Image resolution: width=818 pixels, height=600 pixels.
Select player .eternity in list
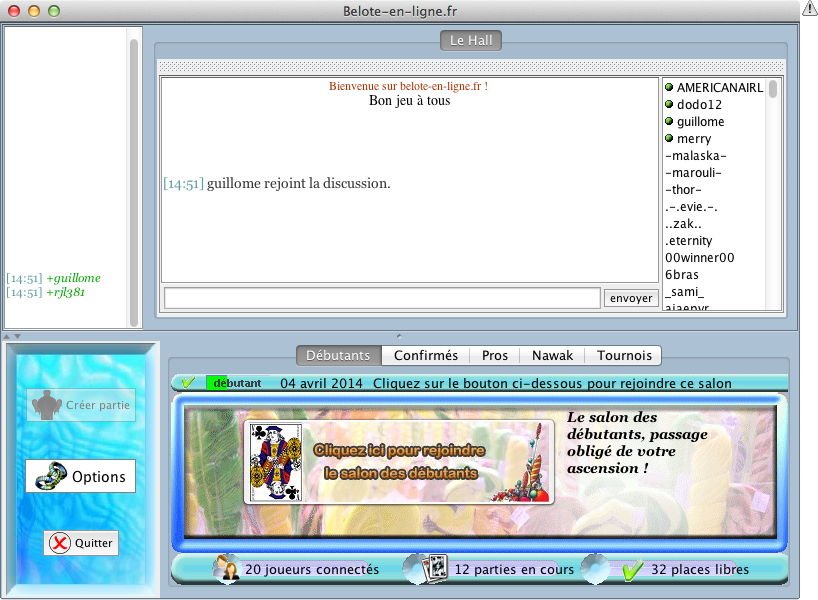tap(689, 241)
